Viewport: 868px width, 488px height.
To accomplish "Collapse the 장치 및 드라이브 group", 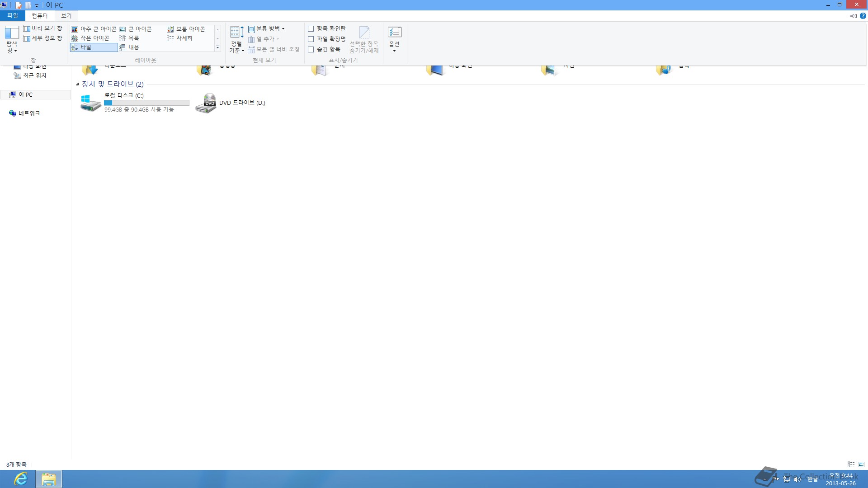I will click(77, 84).
